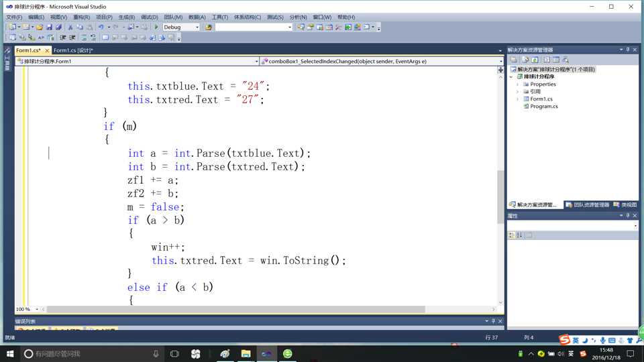Click the Save floppy disk icon
The height and width of the screenshot is (362, 644).
coord(49,27)
